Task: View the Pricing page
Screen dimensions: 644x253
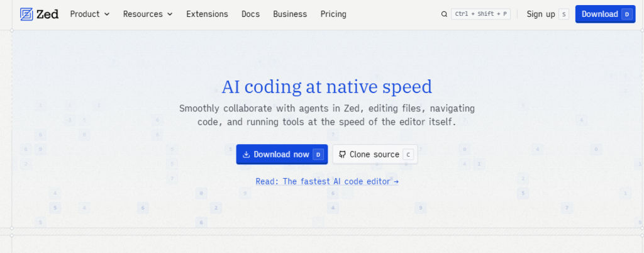Action: click(333, 14)
